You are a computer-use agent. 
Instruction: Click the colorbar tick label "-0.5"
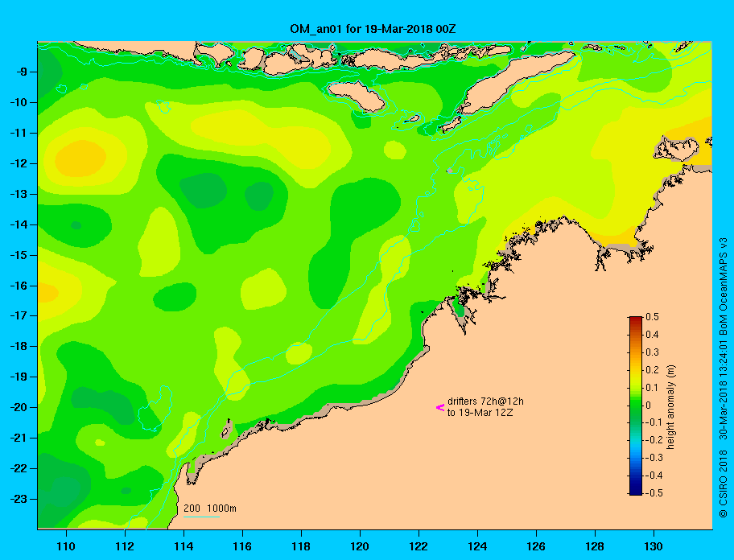click(x=654, y=493)
